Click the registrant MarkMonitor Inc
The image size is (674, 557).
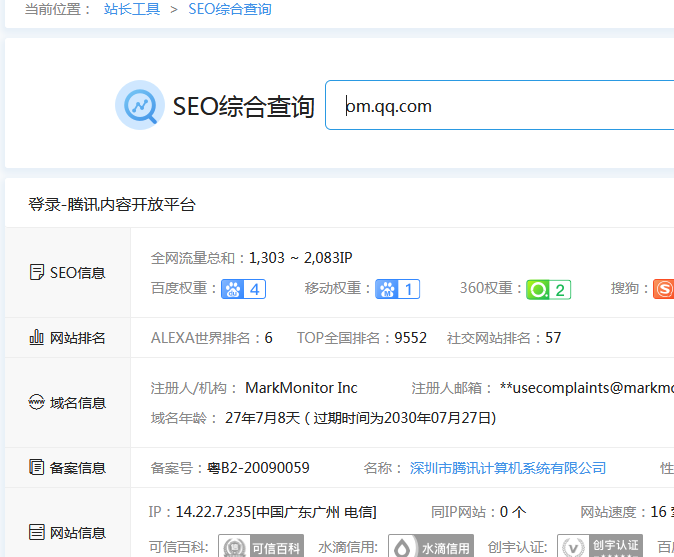[303, 388]
